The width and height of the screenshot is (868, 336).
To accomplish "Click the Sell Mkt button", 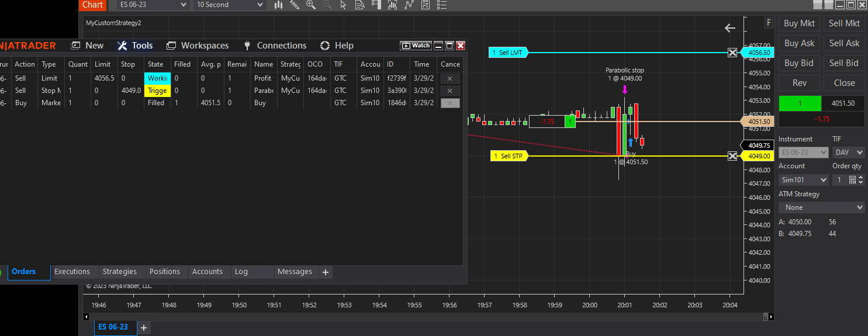I will 844,23.
